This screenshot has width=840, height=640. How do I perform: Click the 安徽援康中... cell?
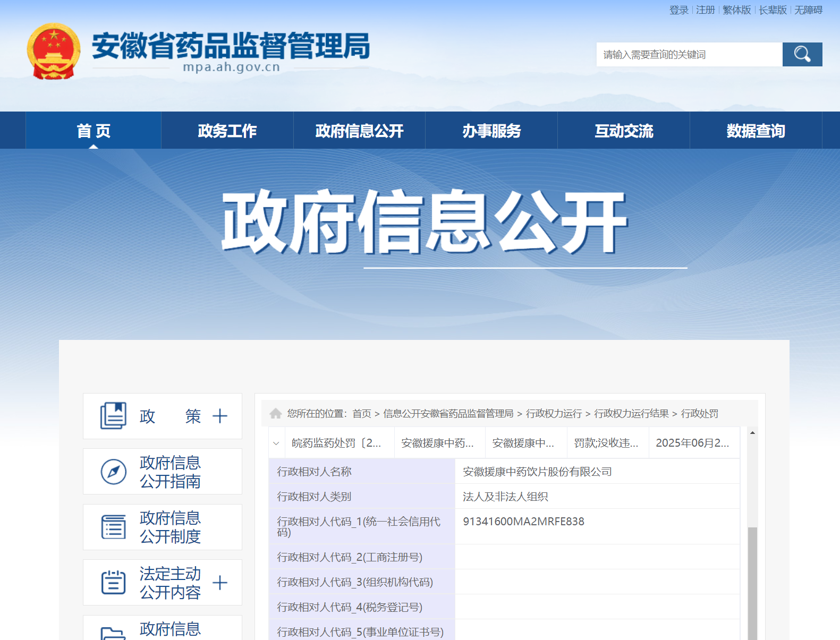tap(527, 443)
